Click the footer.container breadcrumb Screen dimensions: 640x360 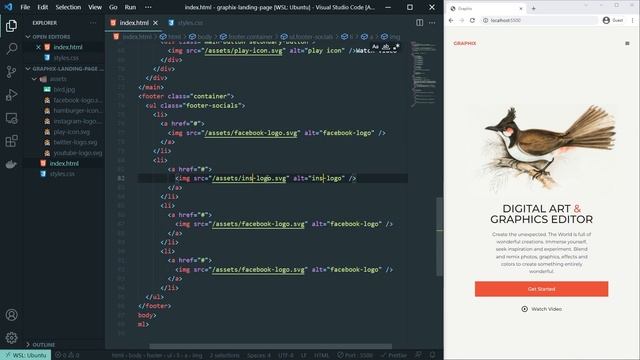tap(246, 37)
